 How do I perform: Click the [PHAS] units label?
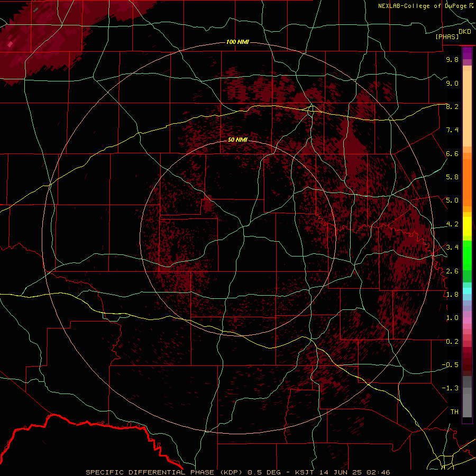[x=447, y=36]
